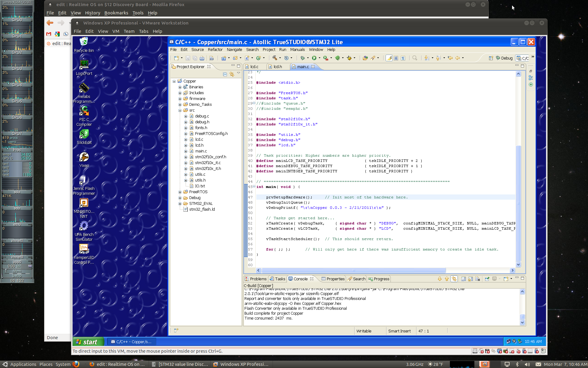Click the Previous Error up arrow in Console
The width and height of the screenshot is (588, 368).
[x=447, y=279]
